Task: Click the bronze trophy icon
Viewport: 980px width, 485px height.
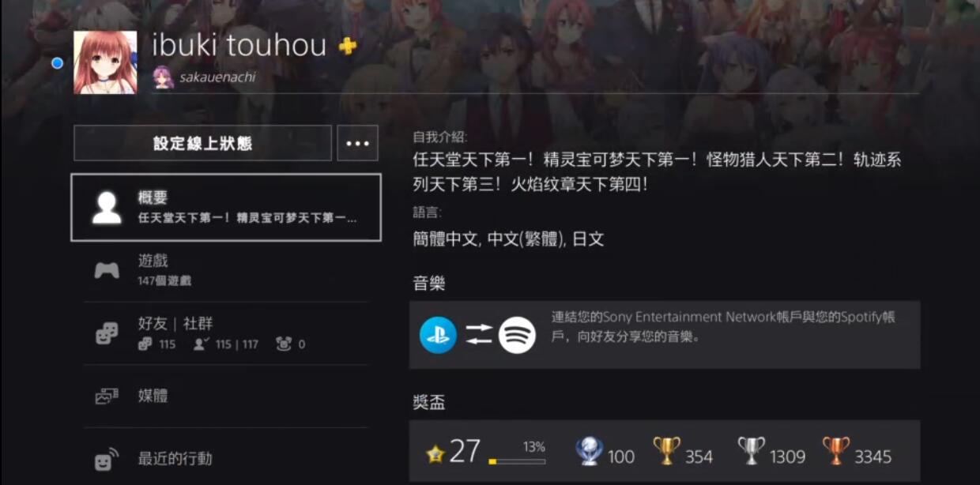Action: 835,451
